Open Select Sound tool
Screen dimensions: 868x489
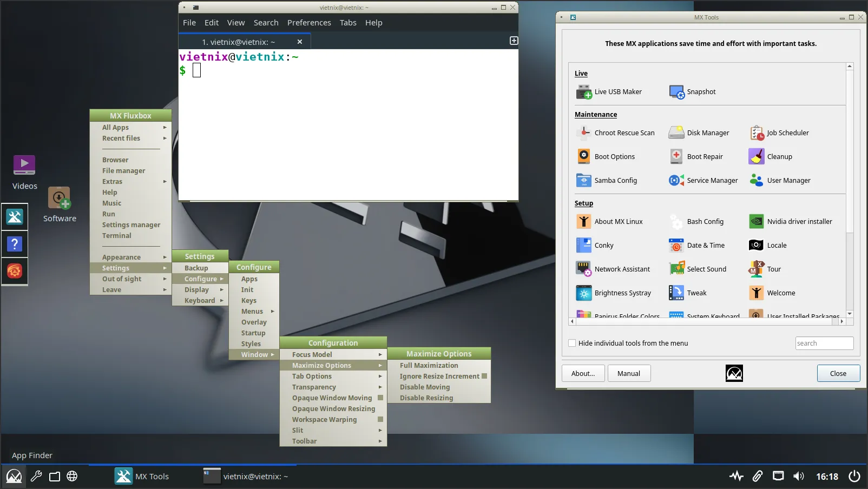pos(698,269)
